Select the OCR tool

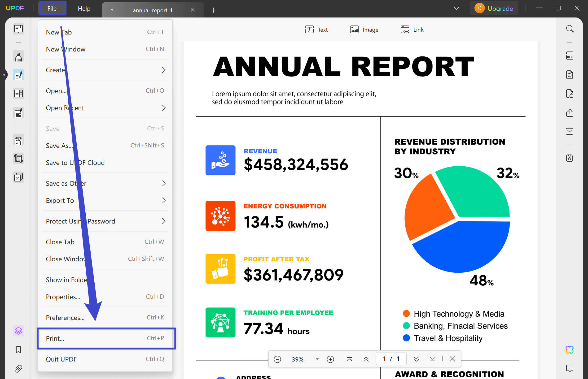pos(570,56)
